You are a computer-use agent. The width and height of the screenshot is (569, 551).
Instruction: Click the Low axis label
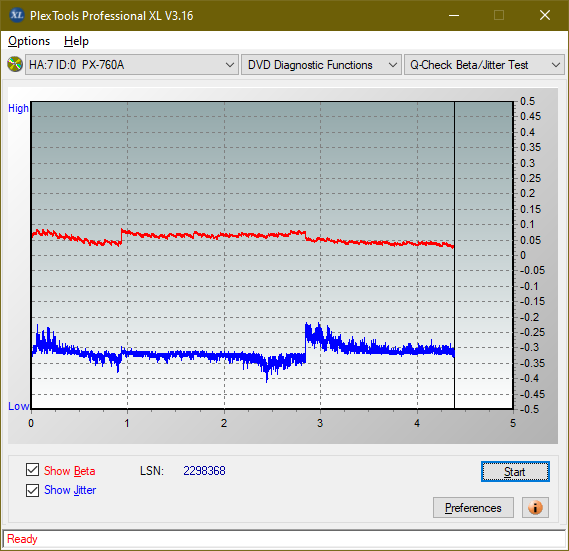tap(19, 406)
